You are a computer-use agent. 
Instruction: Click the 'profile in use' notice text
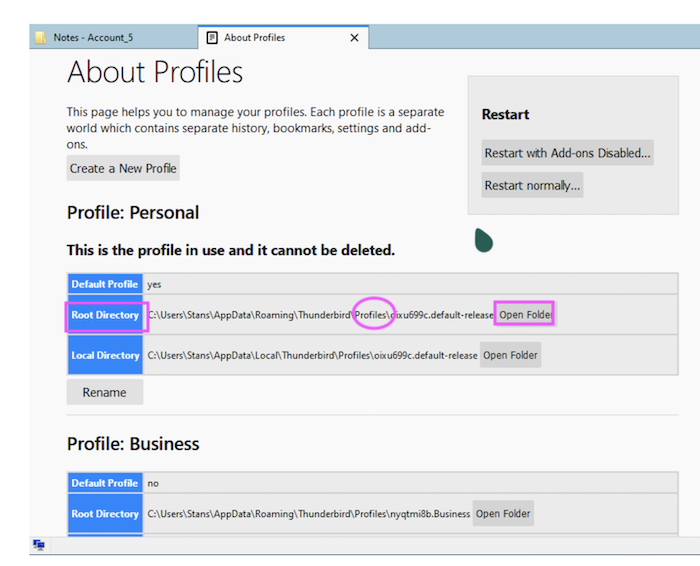[231, 250]
